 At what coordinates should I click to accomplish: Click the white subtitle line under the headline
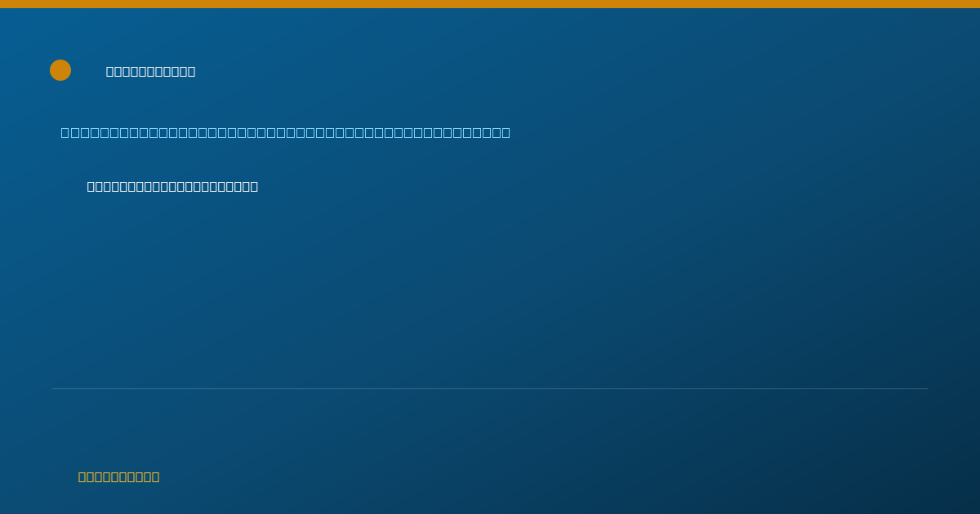click(172, 187)
